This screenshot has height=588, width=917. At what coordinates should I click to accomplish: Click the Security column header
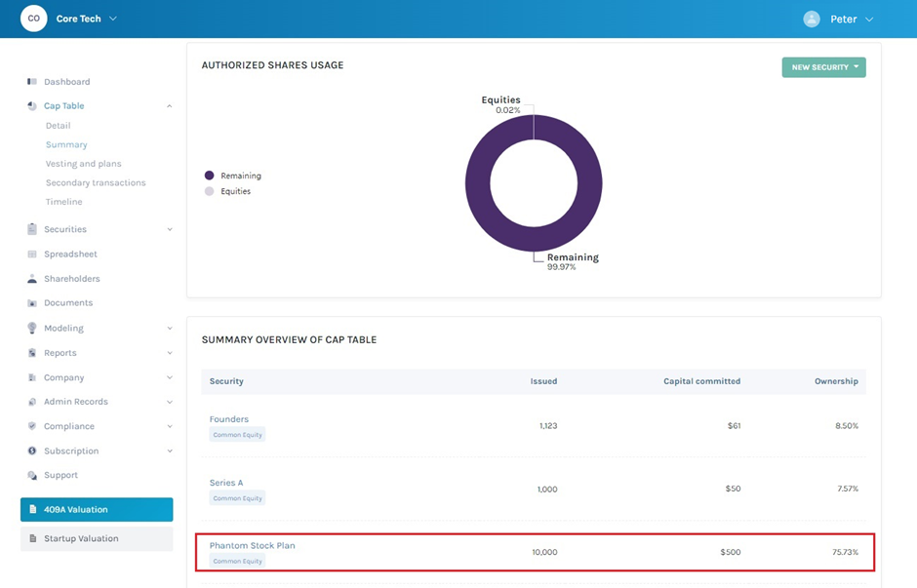coord(226,381)
